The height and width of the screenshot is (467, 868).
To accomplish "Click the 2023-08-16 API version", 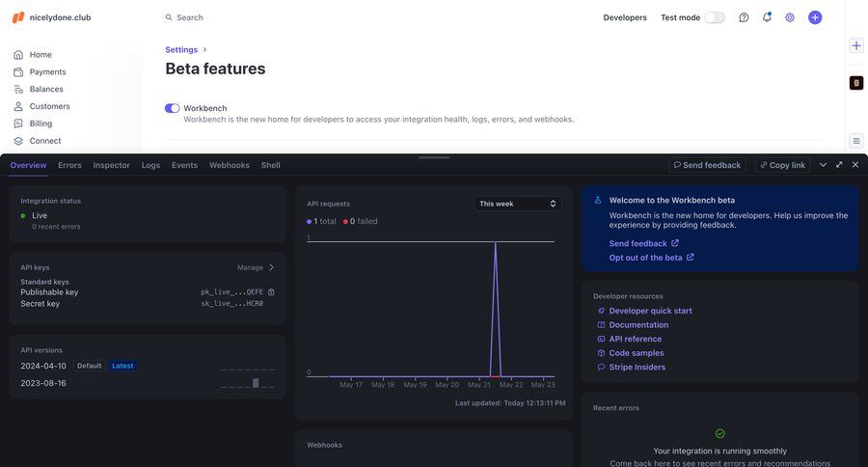I will (x=43, y=383).
